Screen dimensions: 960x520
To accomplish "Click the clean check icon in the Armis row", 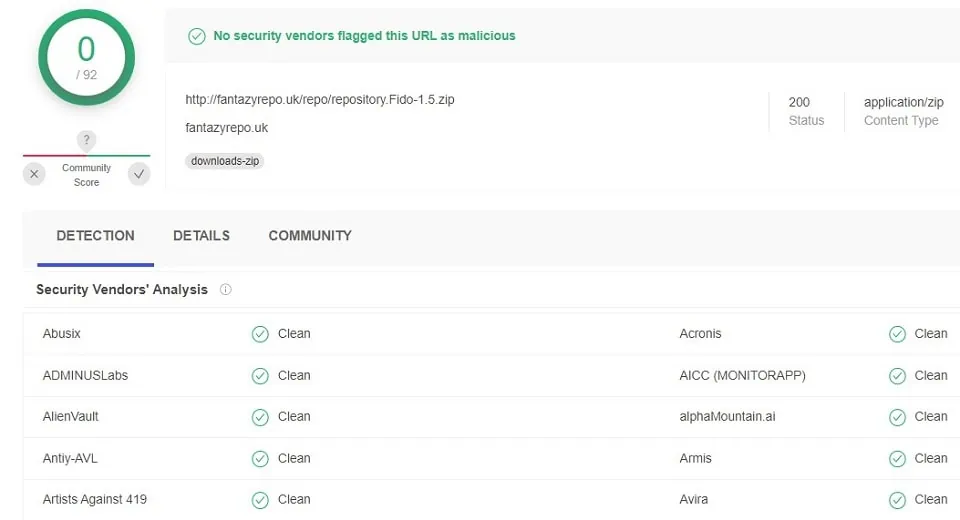I will pos(898,459).
